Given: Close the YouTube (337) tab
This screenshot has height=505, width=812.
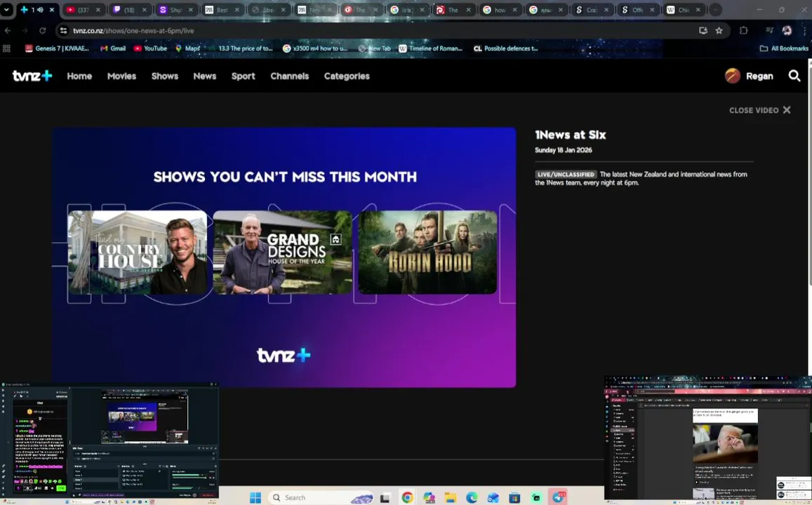Looking at the screenshot, I should [98, 10].
